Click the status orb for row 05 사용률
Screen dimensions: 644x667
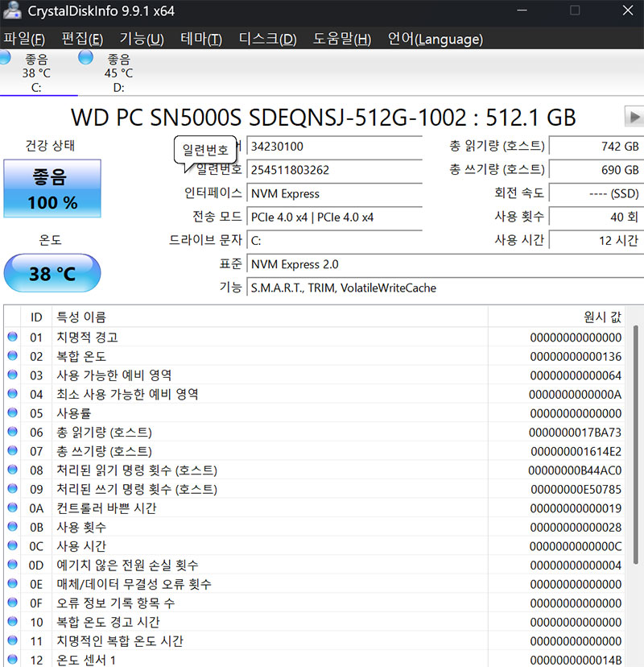click(x=12, y=412)
